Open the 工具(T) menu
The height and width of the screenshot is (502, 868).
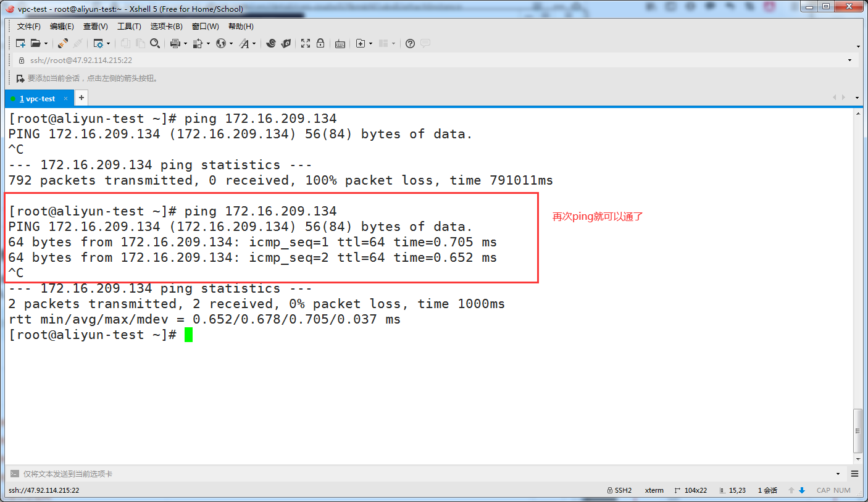(x=129, y=26)
